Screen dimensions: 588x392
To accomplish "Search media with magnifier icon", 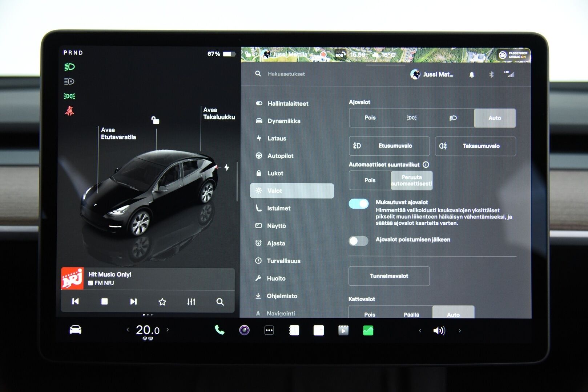I will (220, 302).
